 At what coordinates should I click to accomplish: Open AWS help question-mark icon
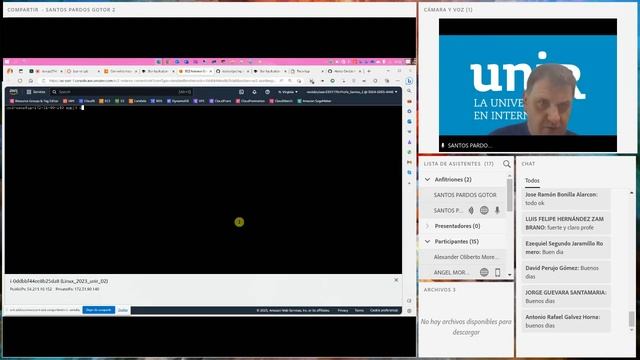tap(267, 92)
